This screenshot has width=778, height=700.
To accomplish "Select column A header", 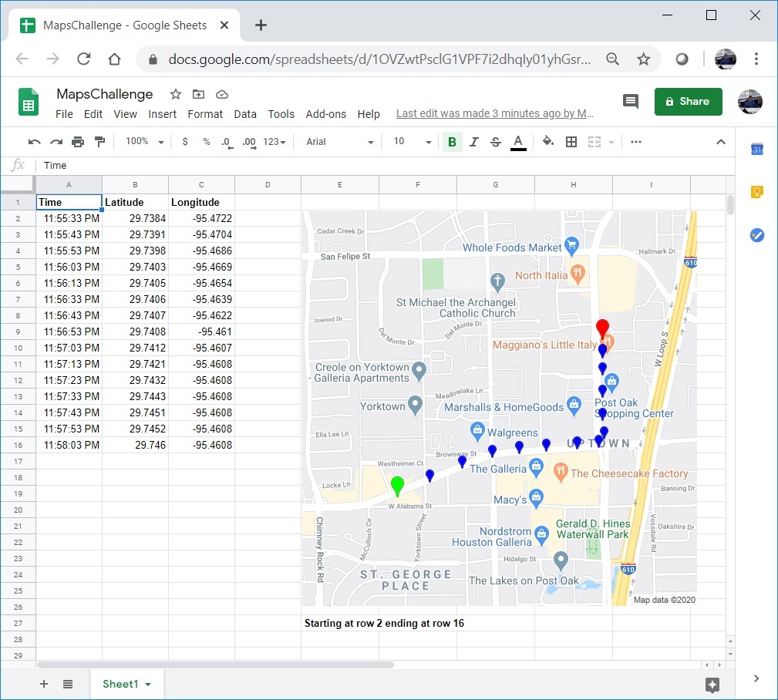I will point(69,184).
